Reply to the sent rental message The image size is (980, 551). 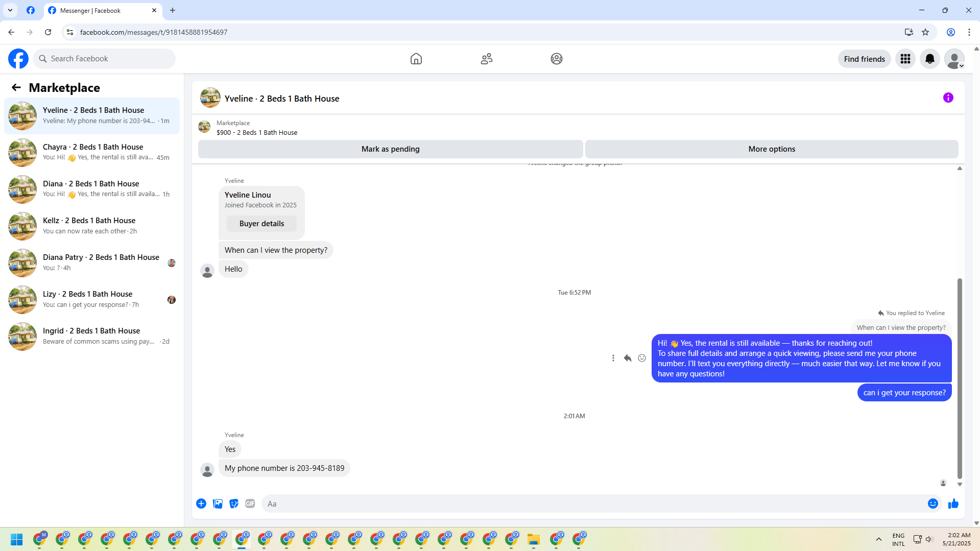628,358
